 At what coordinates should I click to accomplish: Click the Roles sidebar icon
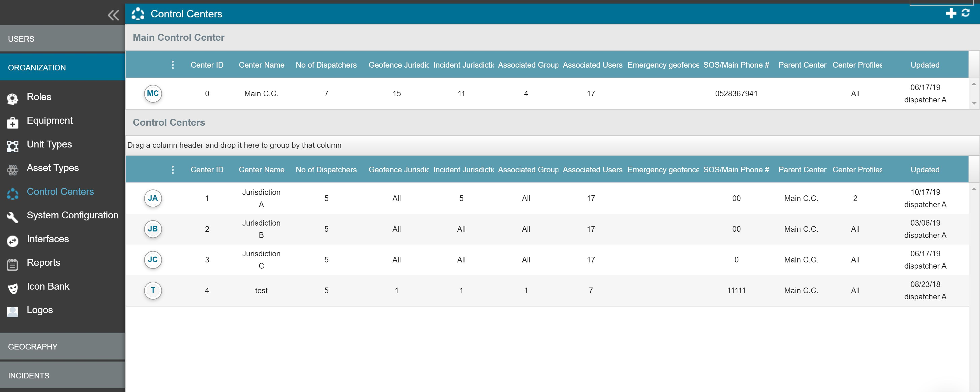point(13,99)
